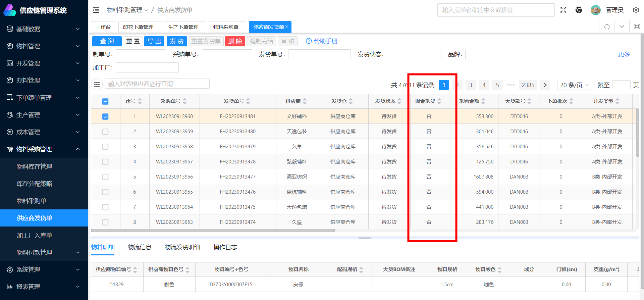
Task: Go to next page arrow
Action: [545, 85]
